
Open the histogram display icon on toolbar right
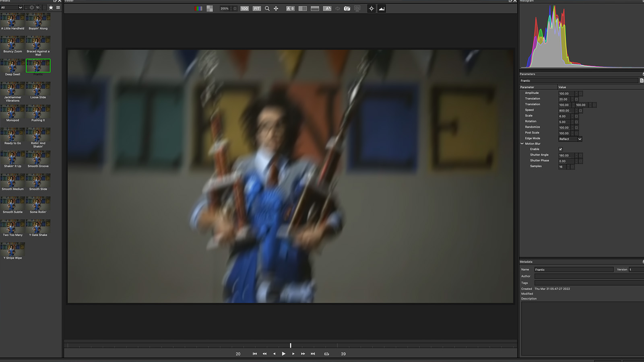(382, 8)
